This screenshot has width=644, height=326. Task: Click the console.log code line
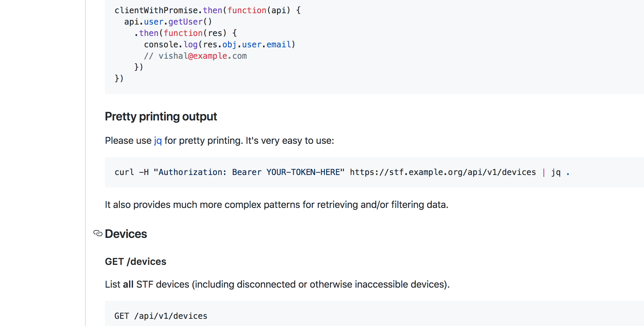[219, 45]
